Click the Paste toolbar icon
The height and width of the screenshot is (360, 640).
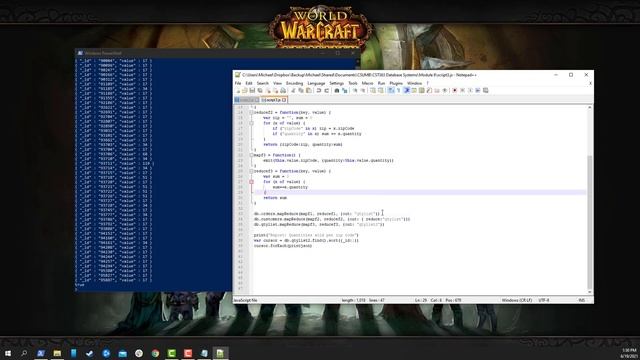pyautogui.click(x=309, y=90)
